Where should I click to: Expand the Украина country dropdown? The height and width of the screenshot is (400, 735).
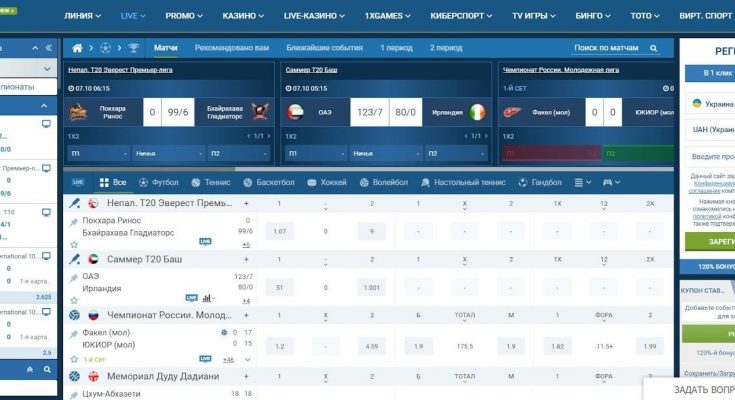click(x=710, y=103)
